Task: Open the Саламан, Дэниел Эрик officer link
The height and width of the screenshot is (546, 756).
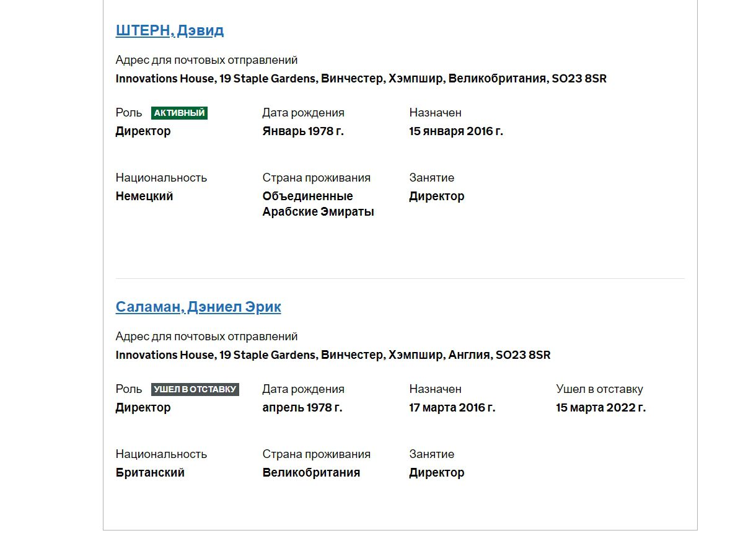Action: pyautogui.click(x=198, y=307)
